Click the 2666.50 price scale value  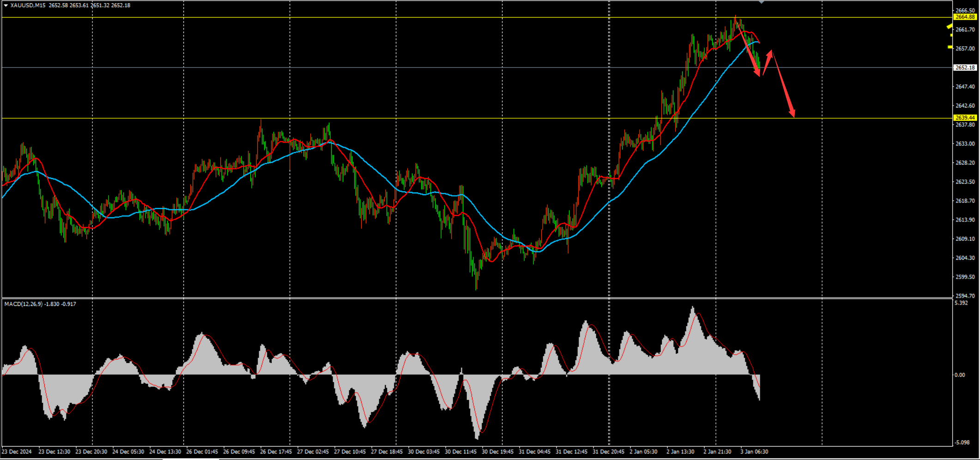965,10
